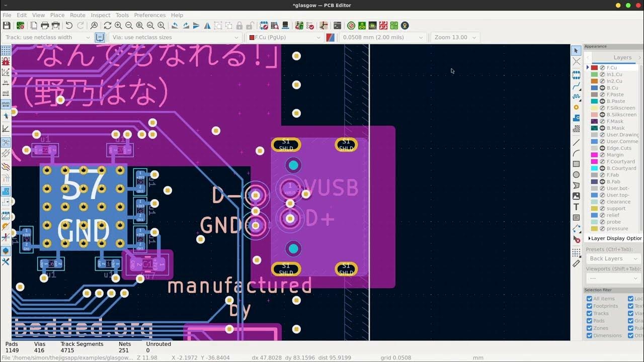
Task: Choose the Route tracks tool
Action: [576, 86]
